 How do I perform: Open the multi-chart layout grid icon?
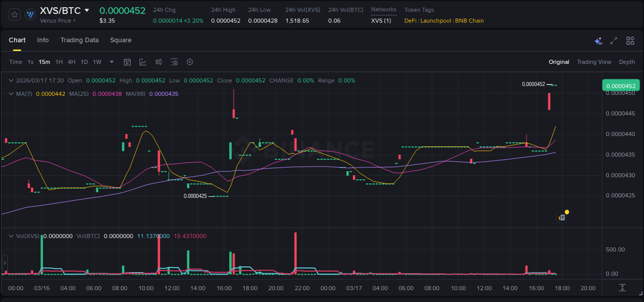[x=630, y=41]
